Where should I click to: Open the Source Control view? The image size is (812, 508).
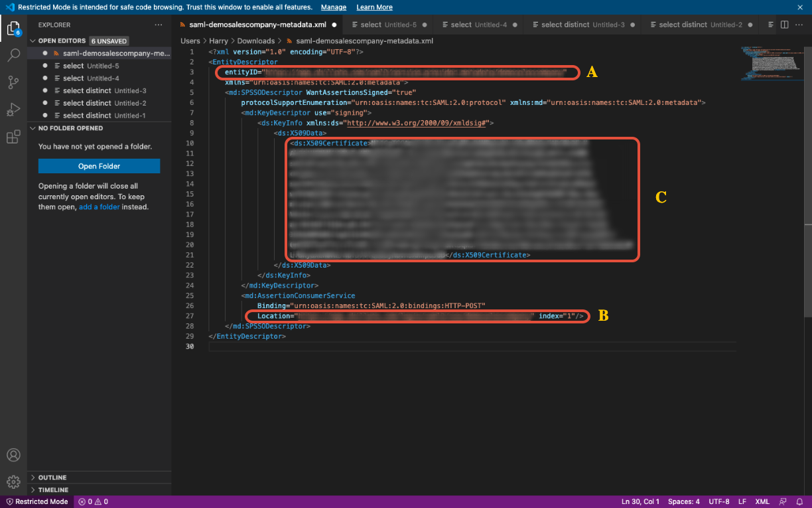pyautogui.click(x=13, y=82)
